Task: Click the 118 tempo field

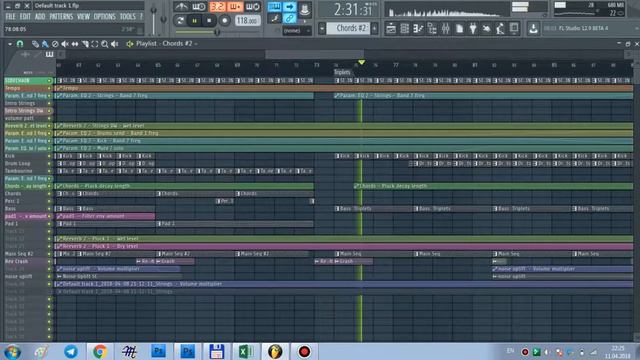Action: click(247, 20)
